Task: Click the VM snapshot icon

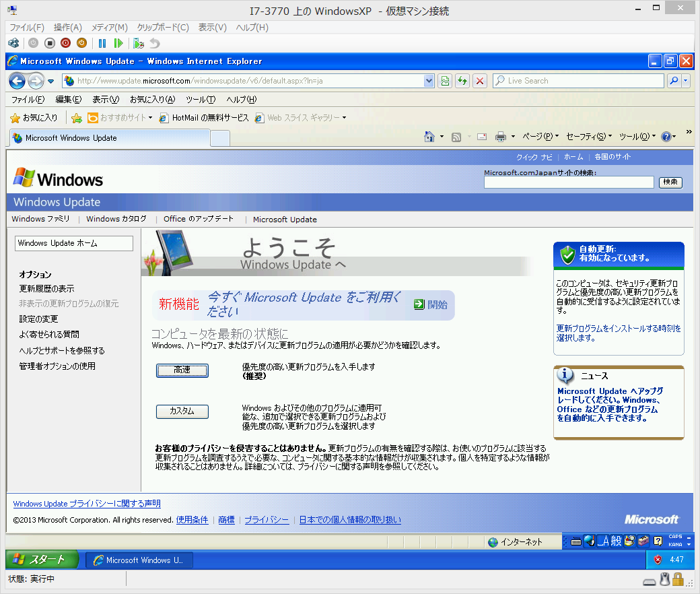Action: click(x=139, y=43)
